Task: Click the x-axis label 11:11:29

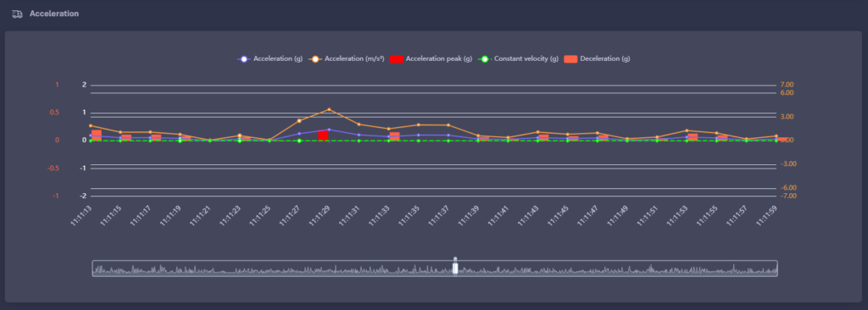Action: click(319, 214)
